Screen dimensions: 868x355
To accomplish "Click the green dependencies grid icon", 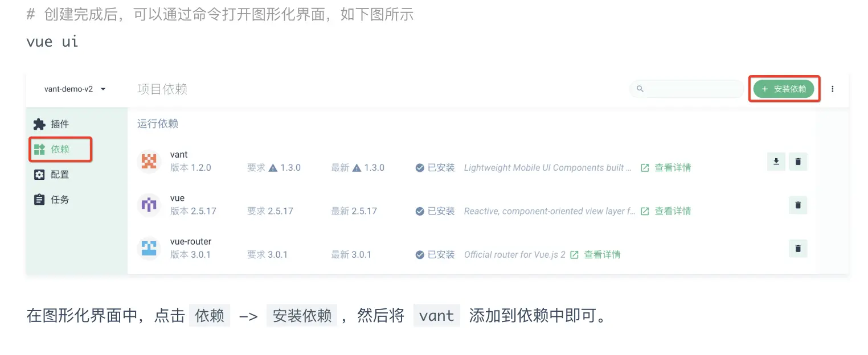I will [x=39, y=149].
